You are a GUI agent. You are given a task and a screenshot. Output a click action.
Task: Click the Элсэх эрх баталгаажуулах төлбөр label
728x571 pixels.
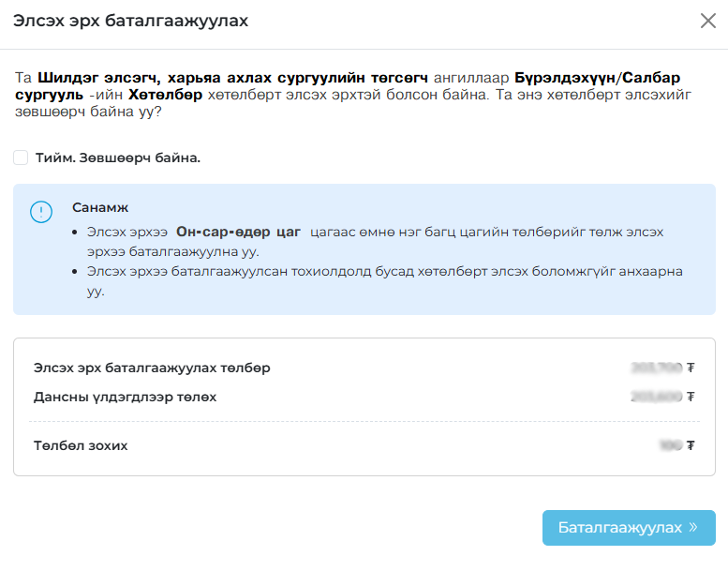click(x=152, y=368)
